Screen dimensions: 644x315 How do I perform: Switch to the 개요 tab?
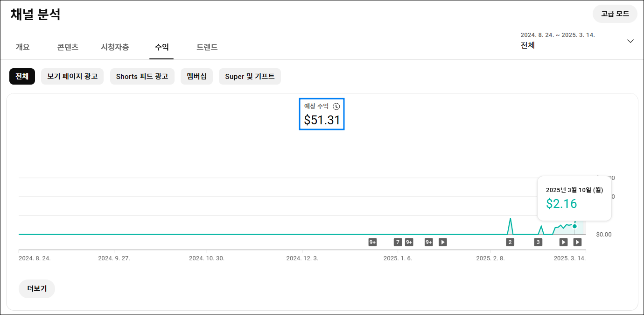[22, 47]
